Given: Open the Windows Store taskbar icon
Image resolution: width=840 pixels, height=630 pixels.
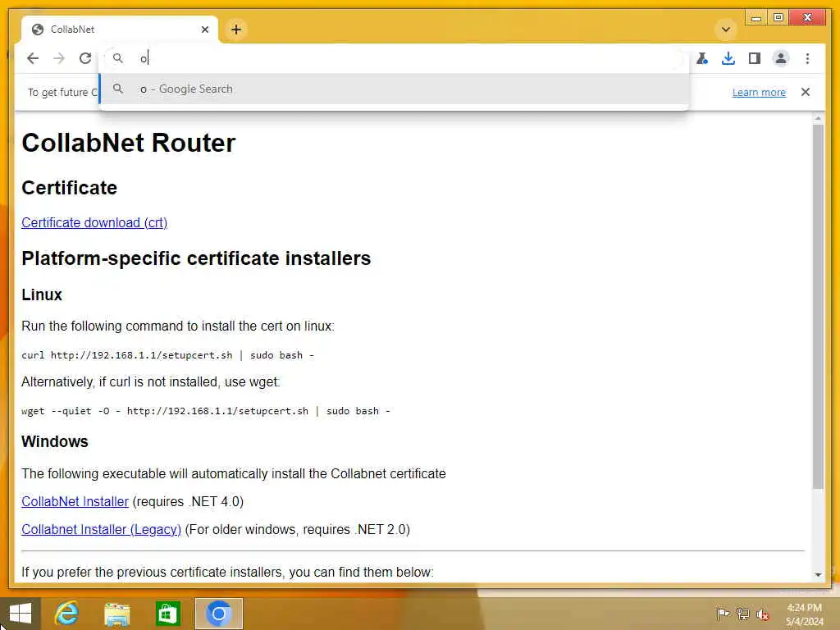Looking at the screenshot, I should pyautogui.click(x=167, y=614).
